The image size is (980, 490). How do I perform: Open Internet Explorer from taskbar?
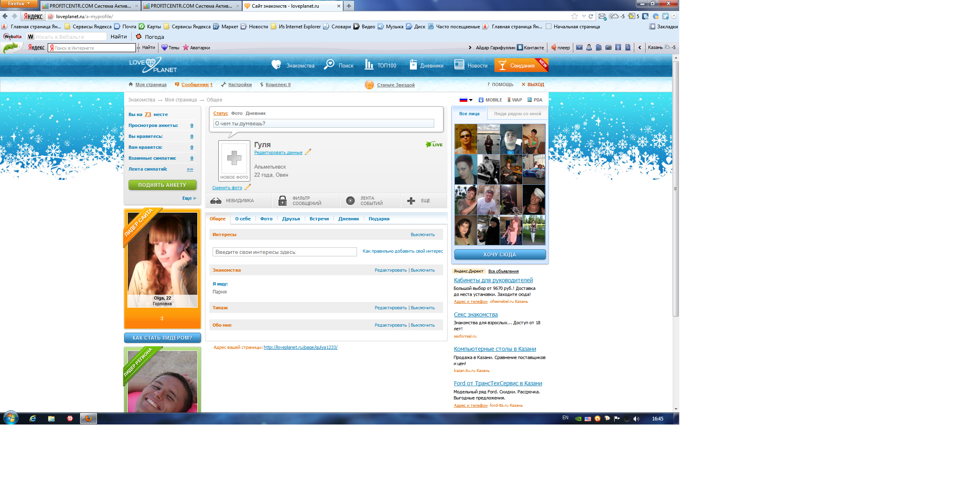[x=33, y=418]
